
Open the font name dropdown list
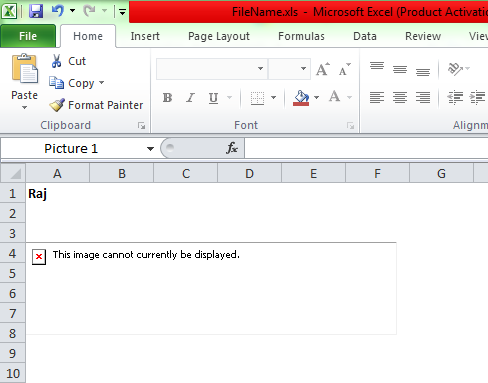click(x=260, y=69)
